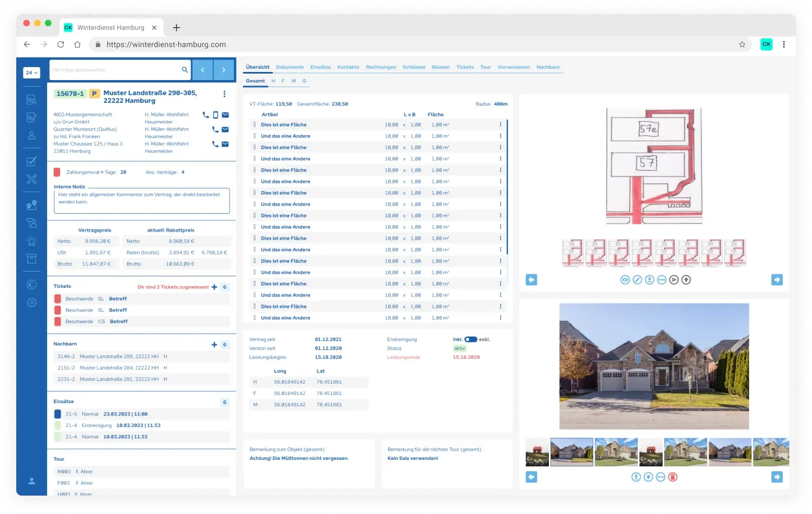The height and width of the screenshot is (514, 812).
Task: Click the edit pencil icon under the sketch
Action: pos(637,280)
